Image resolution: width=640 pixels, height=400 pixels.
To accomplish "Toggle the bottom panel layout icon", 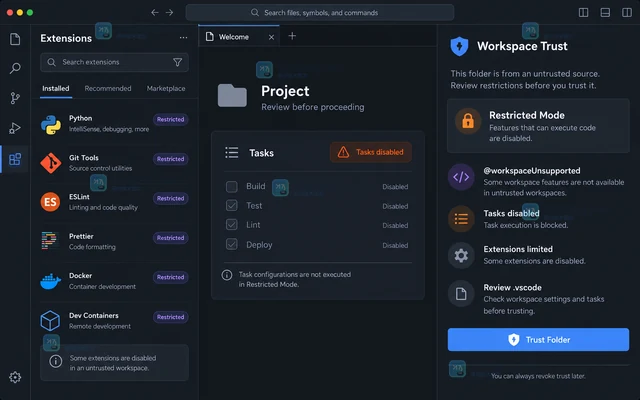I will pyautogui.click(x=605, y=13).
